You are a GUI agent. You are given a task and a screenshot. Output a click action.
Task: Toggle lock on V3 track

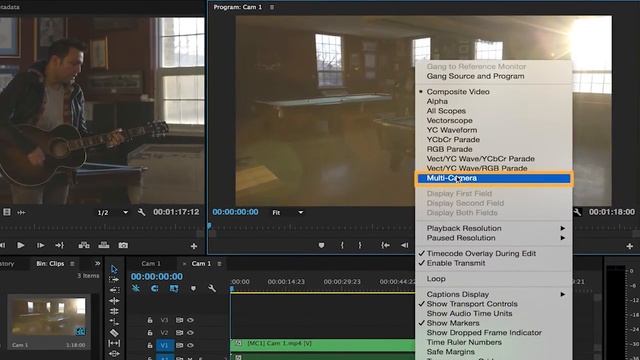pos(150,320)
